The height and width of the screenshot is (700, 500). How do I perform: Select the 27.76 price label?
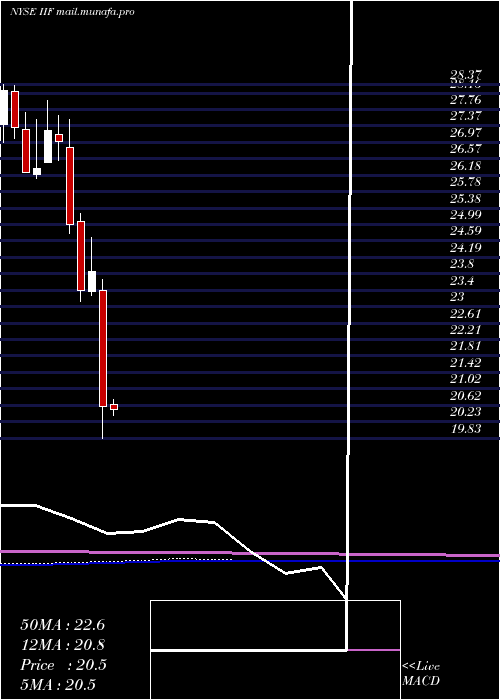tap(465, 100)
